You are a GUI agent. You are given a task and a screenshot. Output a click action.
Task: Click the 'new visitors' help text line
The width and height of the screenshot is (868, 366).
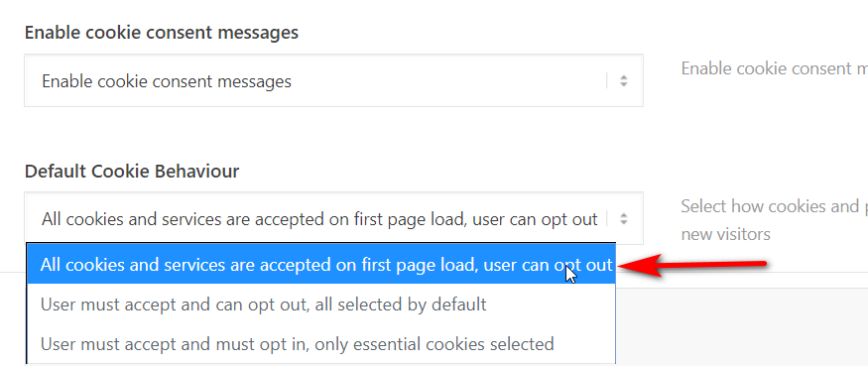click(x=725, y=234)
